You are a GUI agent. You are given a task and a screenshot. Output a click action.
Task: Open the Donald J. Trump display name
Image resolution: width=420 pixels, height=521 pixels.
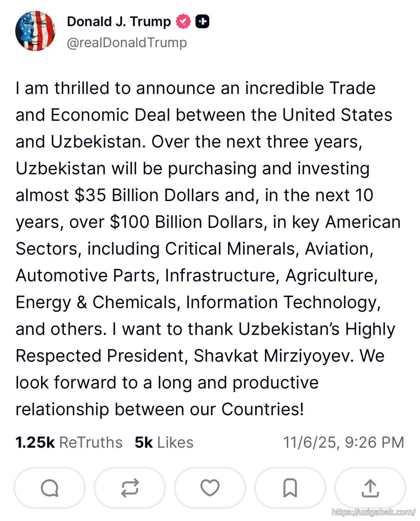point(119,22)
